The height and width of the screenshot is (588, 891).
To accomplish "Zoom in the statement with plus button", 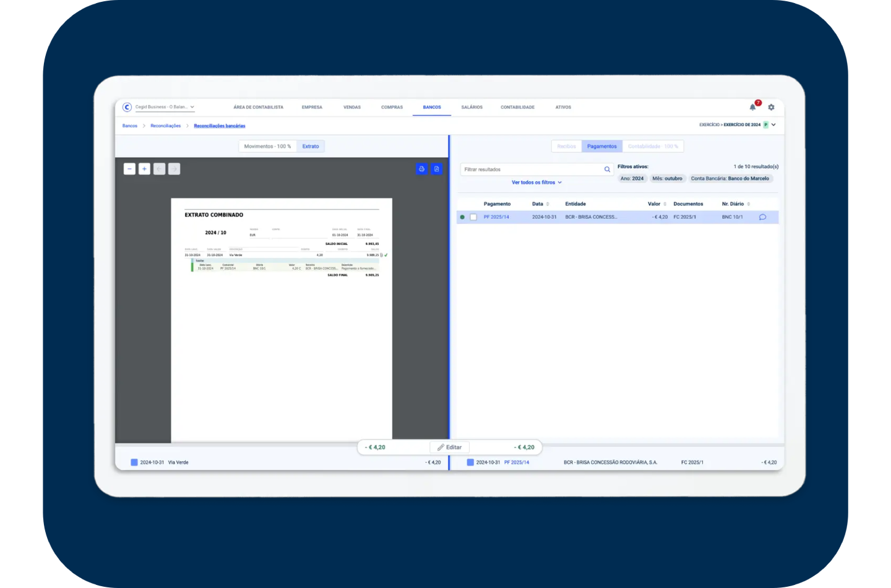I will coord(144,169).
